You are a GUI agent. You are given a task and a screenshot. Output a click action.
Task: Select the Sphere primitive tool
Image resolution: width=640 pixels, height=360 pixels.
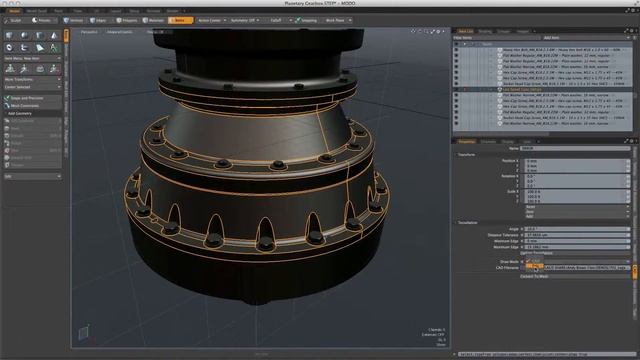coord(24,36)
